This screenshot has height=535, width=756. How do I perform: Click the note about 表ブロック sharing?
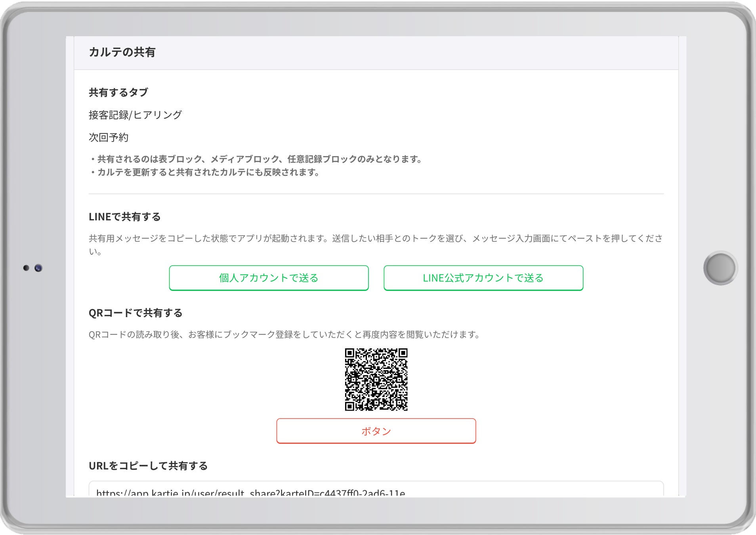click(x=256, y=159)
